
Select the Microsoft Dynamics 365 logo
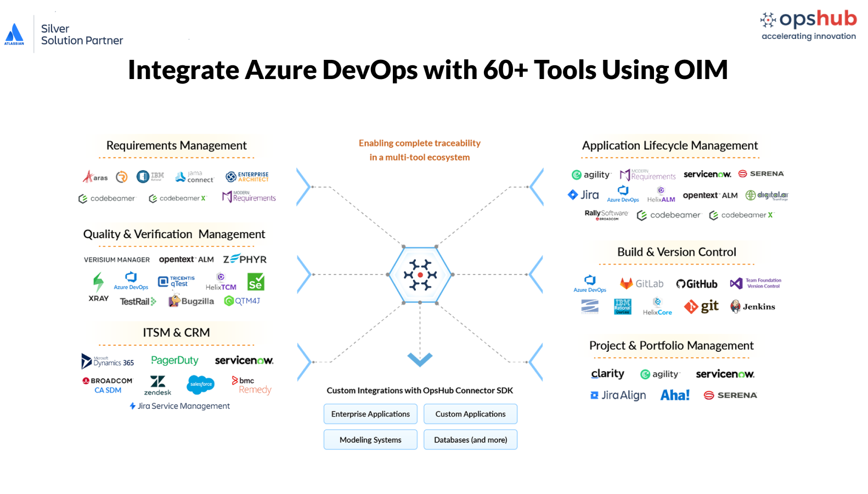(108, 361)
